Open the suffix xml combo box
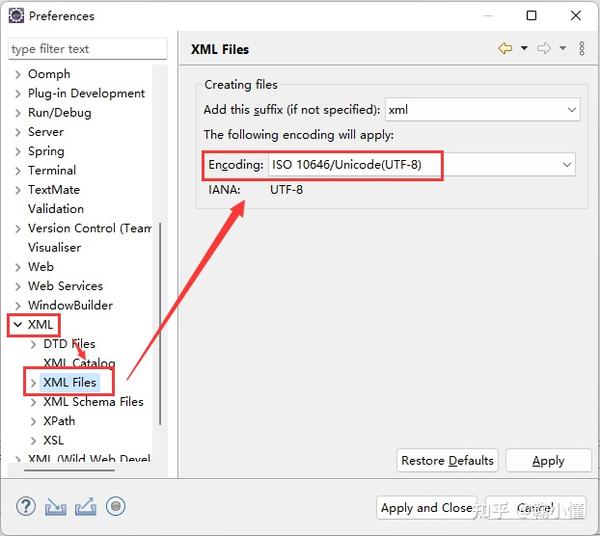The height and width of the screenshot is (536, 600). (x=483, y=110)
